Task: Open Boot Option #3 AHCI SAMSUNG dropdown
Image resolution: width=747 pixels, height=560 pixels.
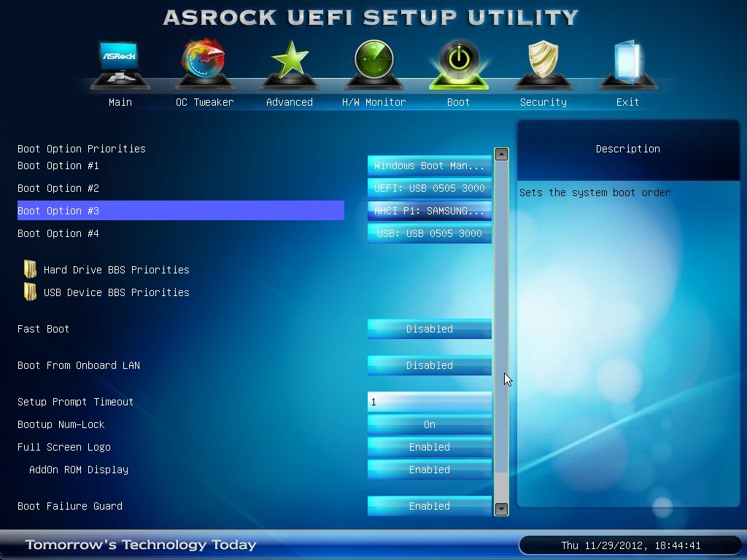Action: coord(429,211)
